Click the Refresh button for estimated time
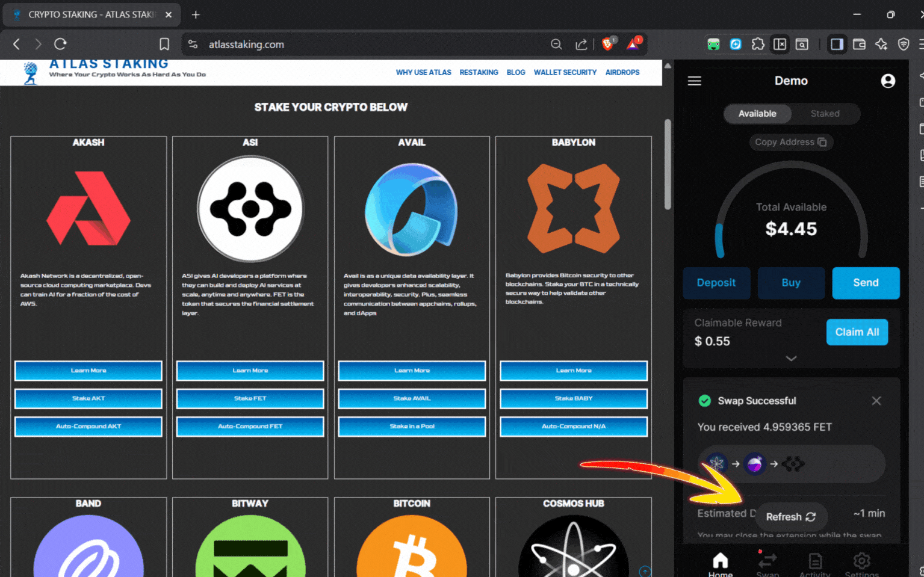This screenshot has height=577, width=924. click(x=792, y=516)
